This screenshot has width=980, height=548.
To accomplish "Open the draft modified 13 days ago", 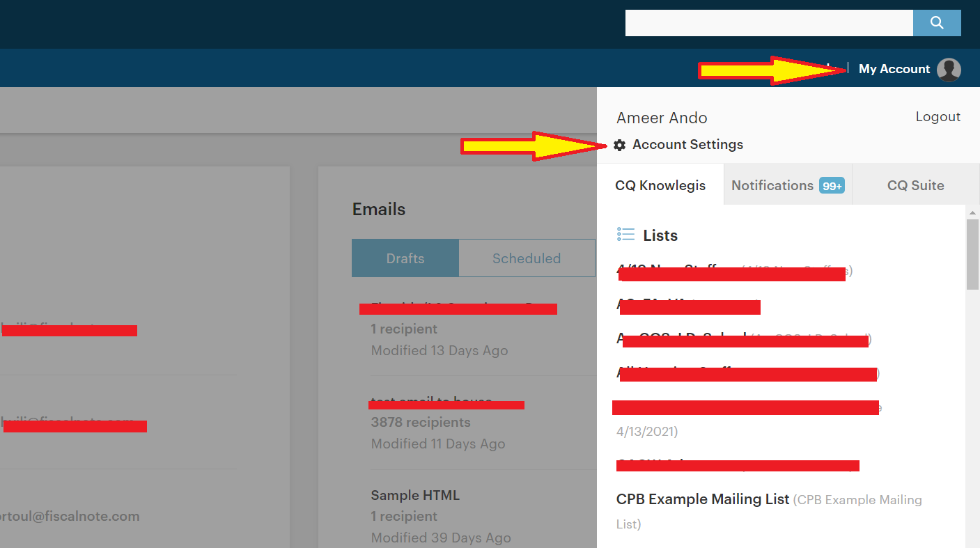I will click(x=439, y=350).
